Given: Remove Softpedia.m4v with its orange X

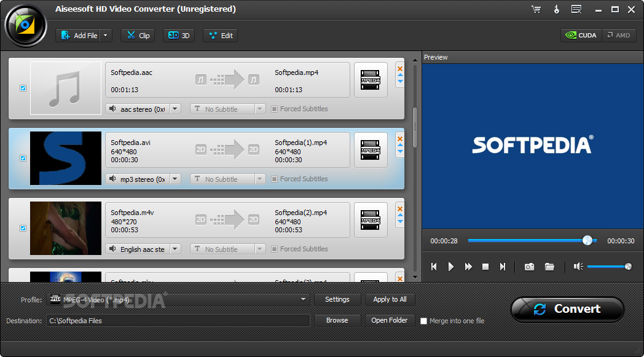Looking at the screenshot, I should tap(400, 209).
